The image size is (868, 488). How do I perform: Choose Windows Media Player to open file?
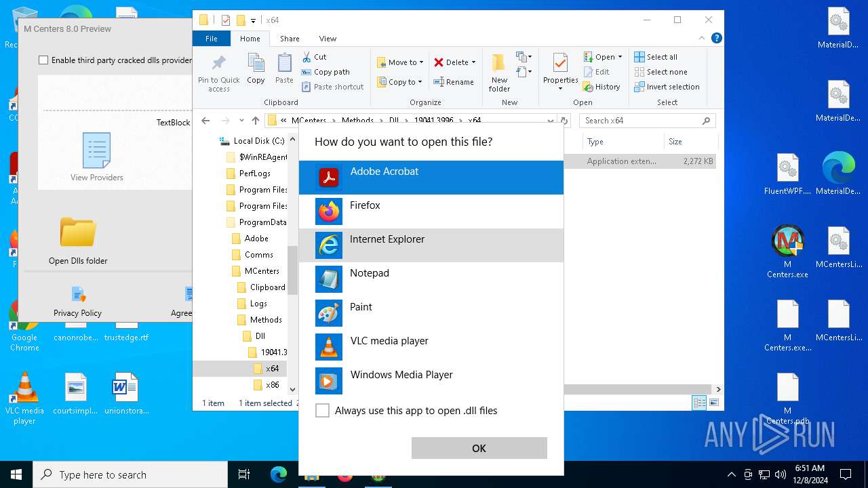(x=431, y=381)
